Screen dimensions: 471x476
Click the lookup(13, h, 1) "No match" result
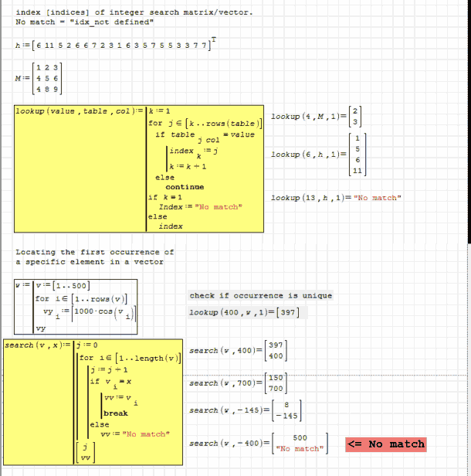(335, 198)
